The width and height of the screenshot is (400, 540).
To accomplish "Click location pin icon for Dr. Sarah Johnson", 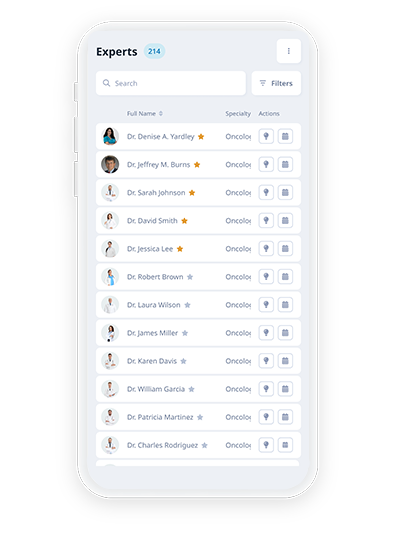I will [266, 193].
